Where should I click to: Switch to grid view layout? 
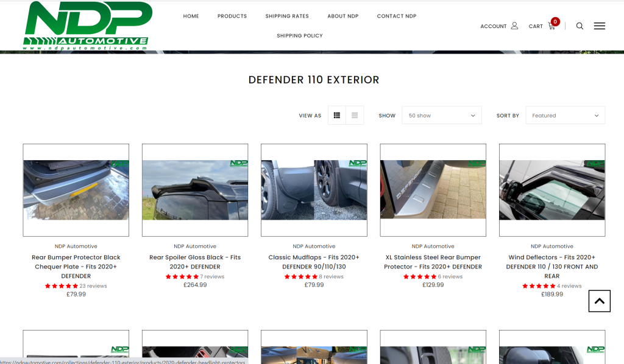pos(336,115)
